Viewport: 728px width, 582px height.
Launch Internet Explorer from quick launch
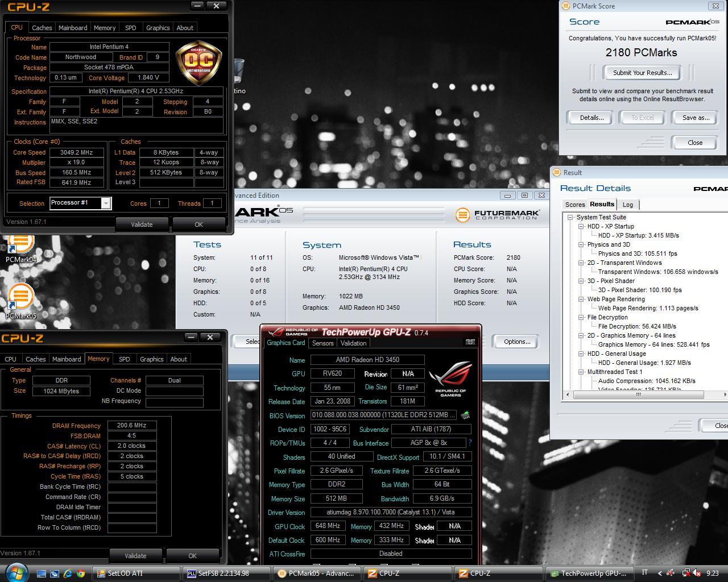pyautogui.click(x=68, y=573)
